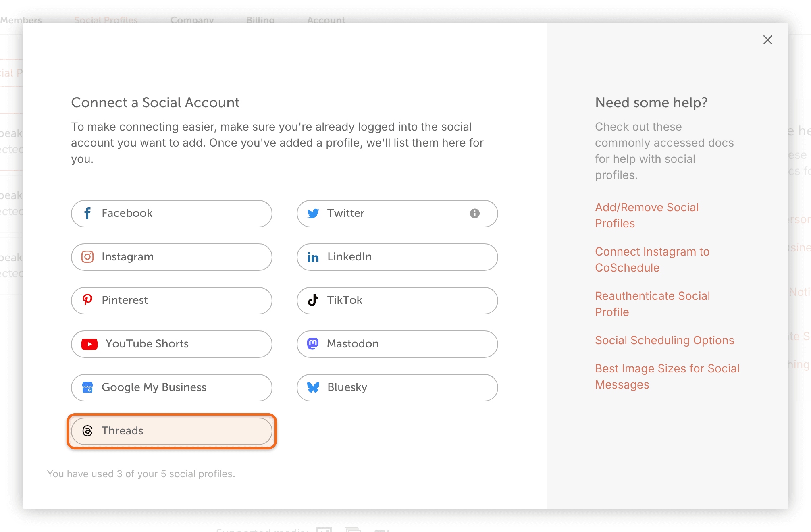This screenshot has width=811, height=532.
Task: Click the Mastodon logo icon
Action: [x=313, y=343]
